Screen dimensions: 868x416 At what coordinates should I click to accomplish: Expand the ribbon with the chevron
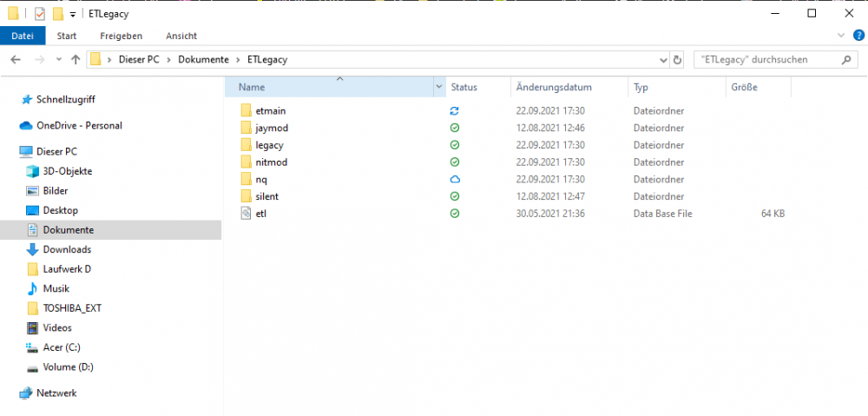841,36
